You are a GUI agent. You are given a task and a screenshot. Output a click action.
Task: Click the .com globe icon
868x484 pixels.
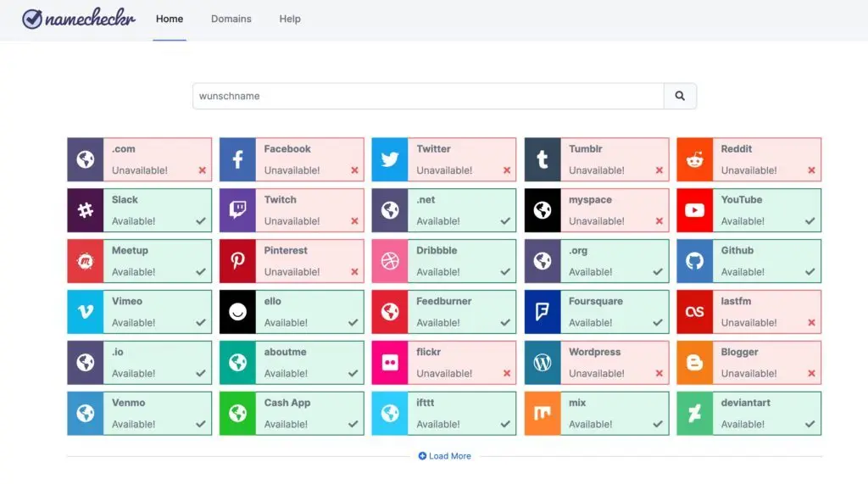pyautogui.click(x=86, y=159)
